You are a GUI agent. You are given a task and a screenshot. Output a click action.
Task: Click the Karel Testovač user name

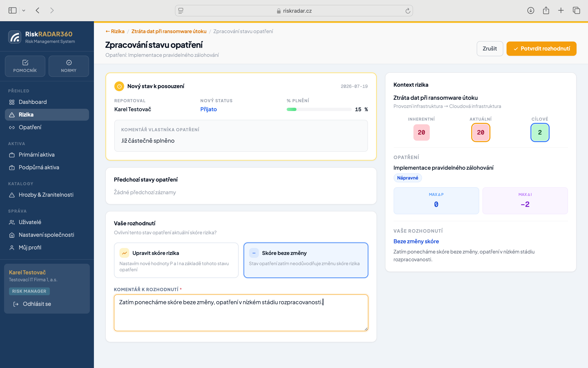click(27, 272)
